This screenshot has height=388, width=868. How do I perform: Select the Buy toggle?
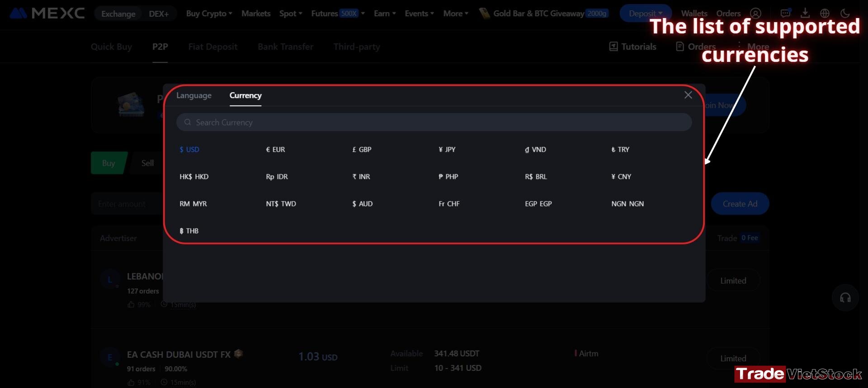pyautogui.click(x=108, y=163)
